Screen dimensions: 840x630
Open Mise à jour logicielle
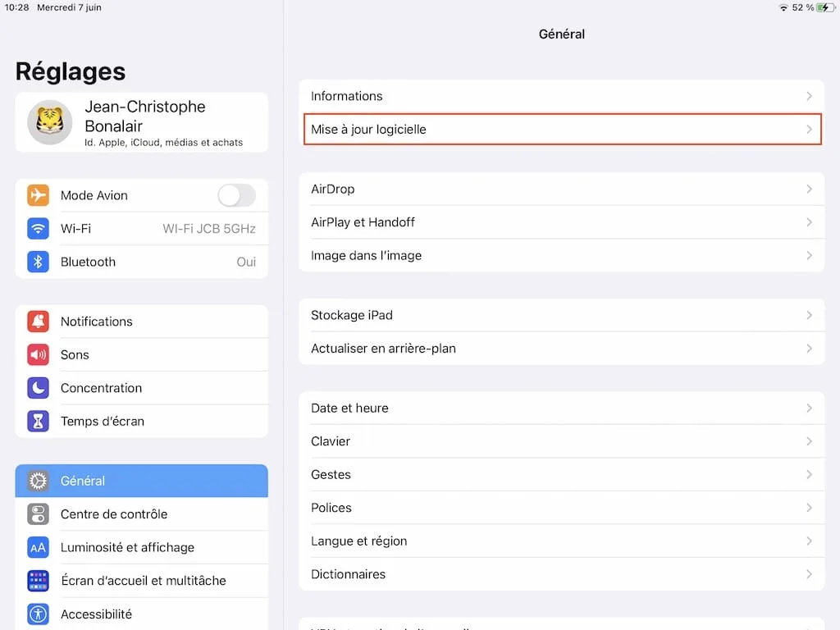tap(562, 129)
